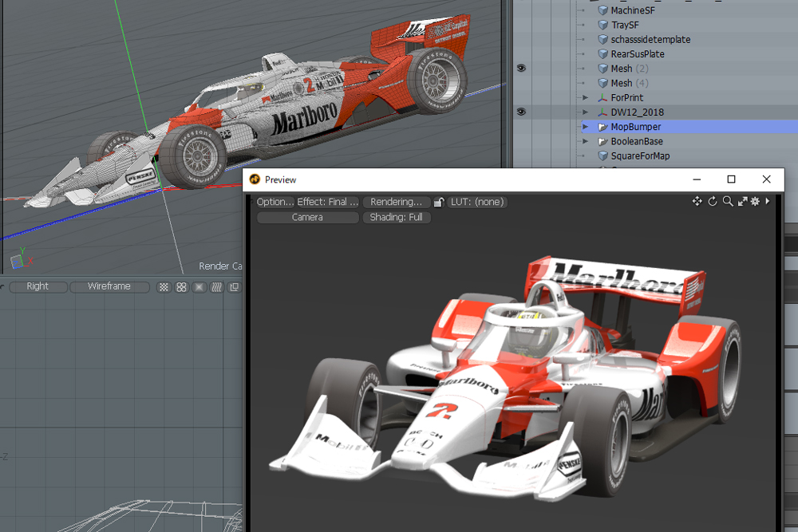Open the Shading: Full dropdown
Screen dimensions: 798x532
[x=397, y=217]
